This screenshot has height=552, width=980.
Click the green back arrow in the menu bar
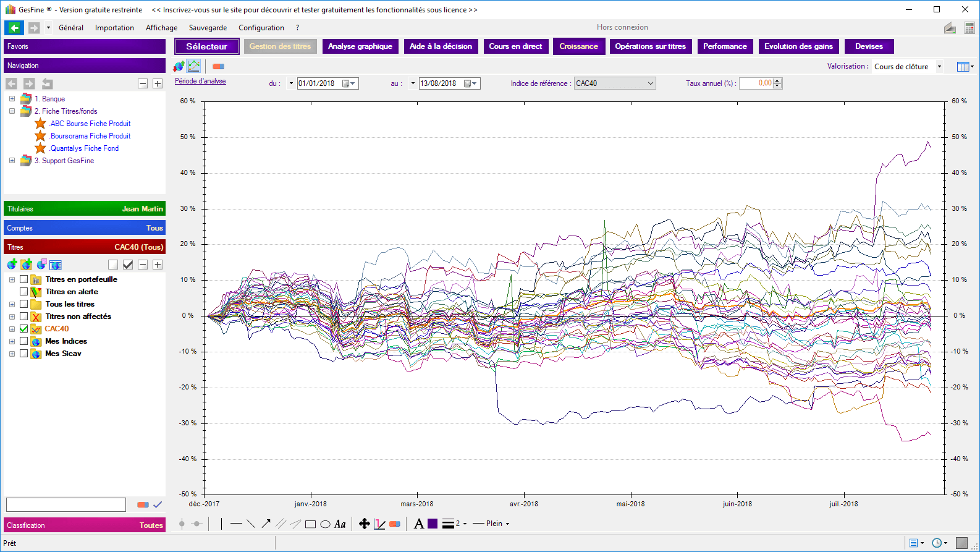click(14, 28)
